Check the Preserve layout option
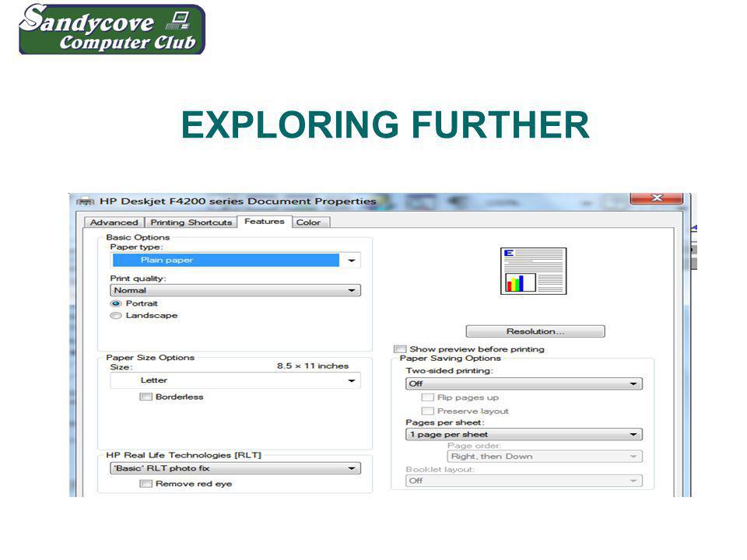Viewport: 747px width, 560px height. click(428, 411)
